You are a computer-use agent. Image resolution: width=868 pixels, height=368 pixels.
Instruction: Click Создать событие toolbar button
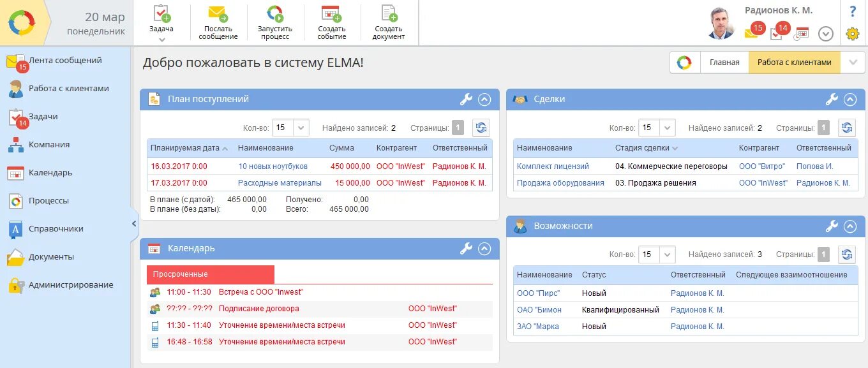(x=331, y=23)
